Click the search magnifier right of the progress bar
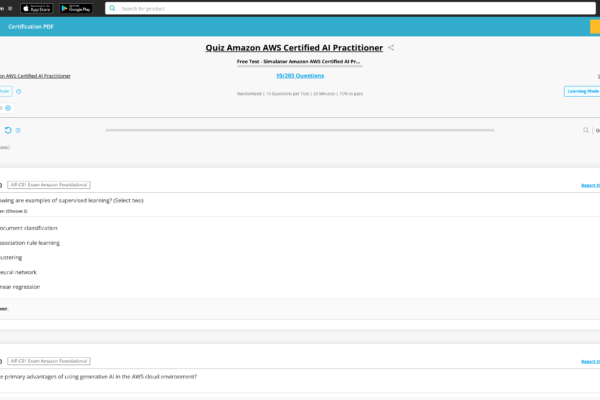Image resolution: width=600 pixels, height=400 pixels. pyautogui.click(x=586, y=130)
